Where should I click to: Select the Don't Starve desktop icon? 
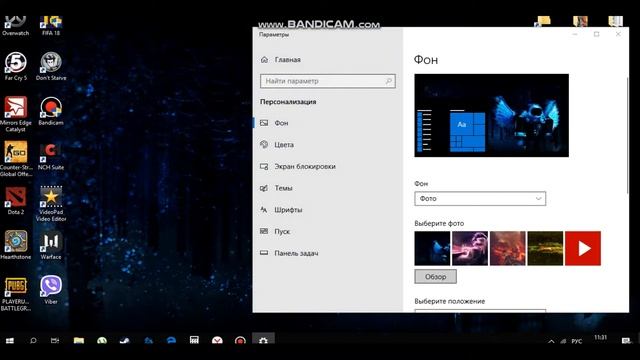point(51,66)
